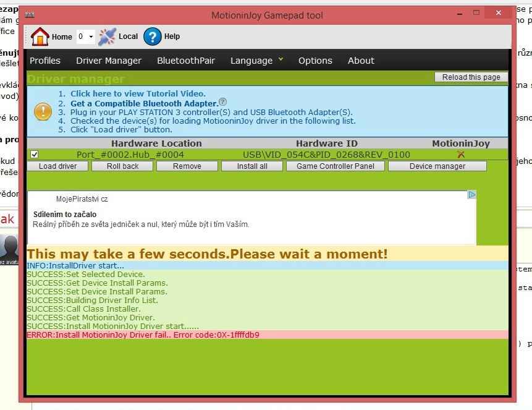Click the Hardware Location column header
Image resolution: width=532 pixels, height=410 pixels.
coord(156,143)
